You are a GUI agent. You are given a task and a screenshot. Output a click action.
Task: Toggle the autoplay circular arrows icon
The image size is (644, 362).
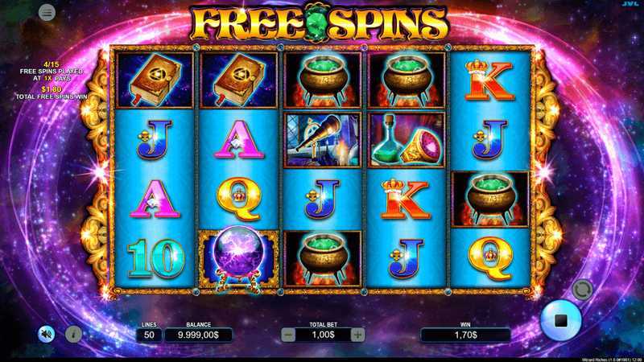[x=582, y=290]
